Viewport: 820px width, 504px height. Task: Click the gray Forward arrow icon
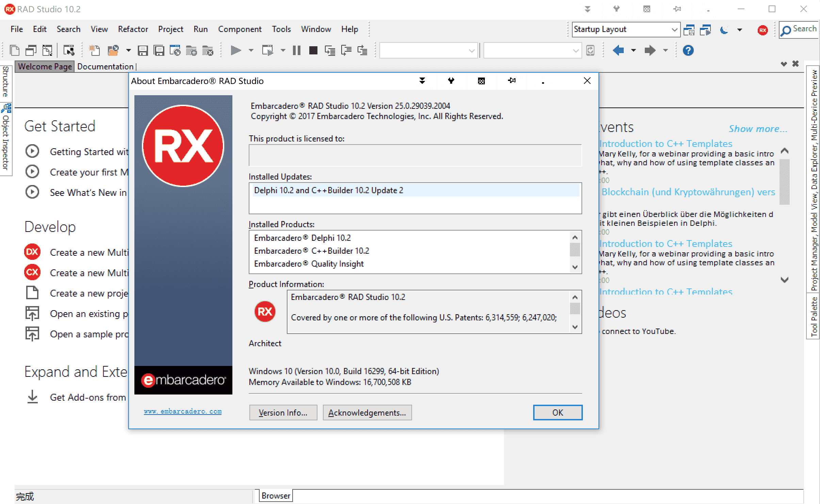650,50
